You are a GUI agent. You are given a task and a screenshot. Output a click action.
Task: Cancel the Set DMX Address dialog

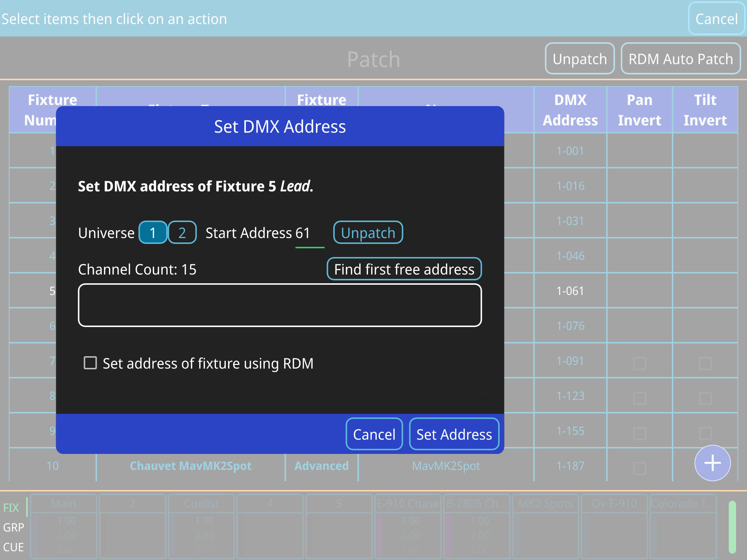click(x=374, y=434)
